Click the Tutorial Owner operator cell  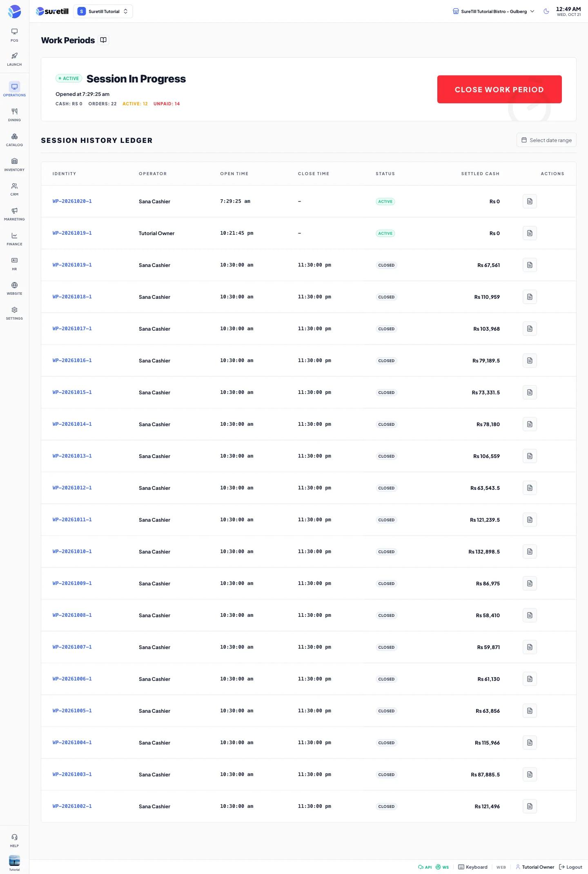[x=156, y=233]
